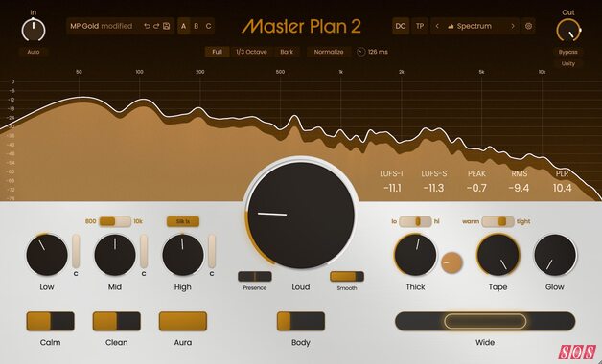Toggle the Body switch
The height and width of the screenshot is (364, 602).
click(x=301, y=321)
